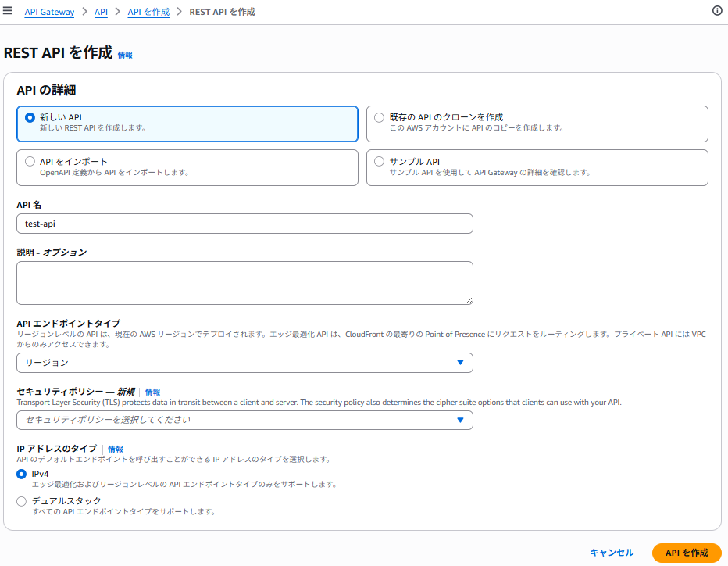Open the hamburger navigation menu
The image size is (728, 566).
[8, 11]
